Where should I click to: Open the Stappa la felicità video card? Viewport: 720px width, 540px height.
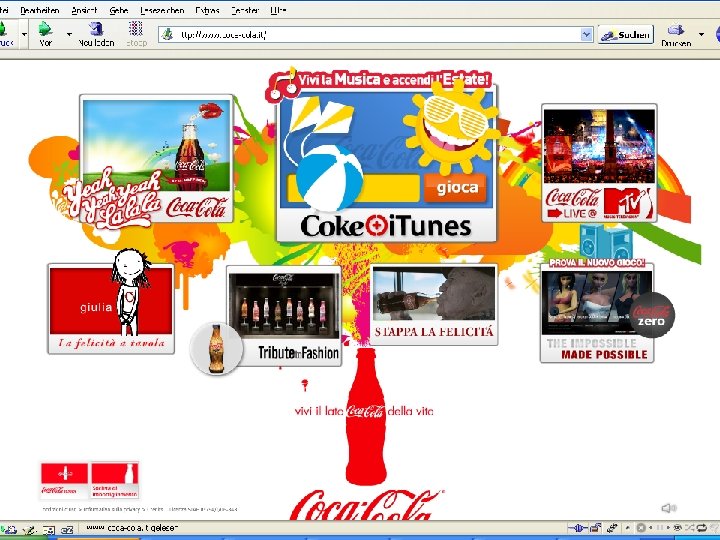pos(434,304)
